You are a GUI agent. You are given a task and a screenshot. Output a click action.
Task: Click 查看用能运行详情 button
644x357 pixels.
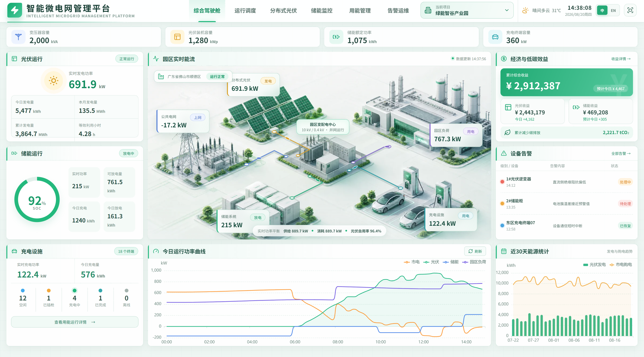pyautogui.click(x=75, y=322)
